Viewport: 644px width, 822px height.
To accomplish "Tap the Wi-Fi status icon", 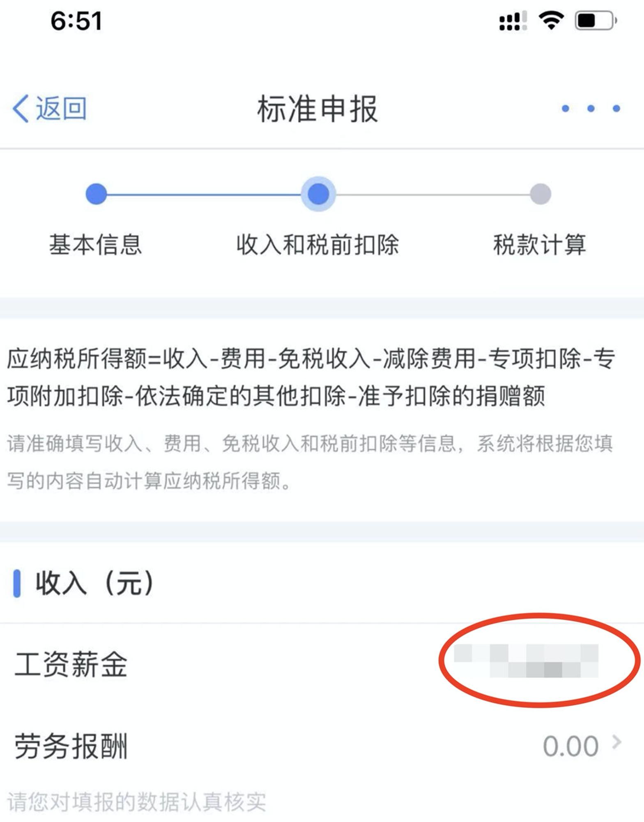I will (x=551, y=20).
